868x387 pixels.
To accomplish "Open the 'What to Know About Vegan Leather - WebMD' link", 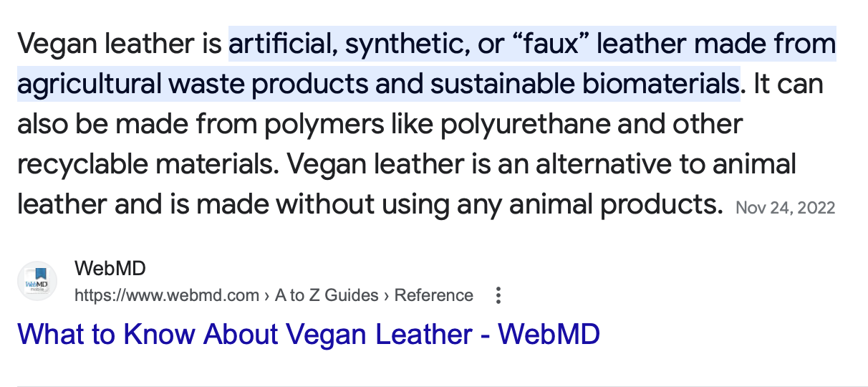I will pyautogui.click(x=308, y=335).
